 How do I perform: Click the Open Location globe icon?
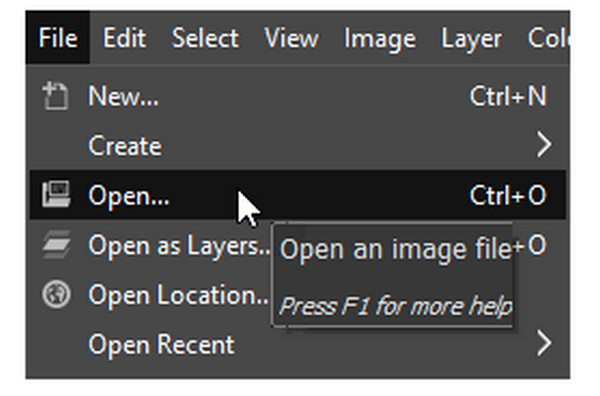tap(56, 294)
